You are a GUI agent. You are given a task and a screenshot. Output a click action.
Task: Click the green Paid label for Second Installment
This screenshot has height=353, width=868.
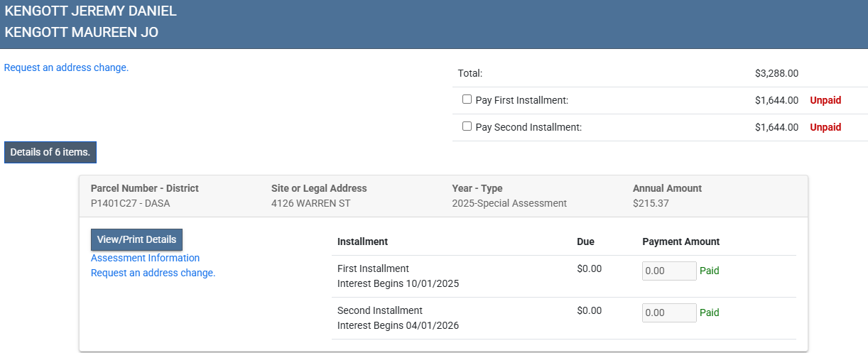pyautogui.click(x=709, y=313)
